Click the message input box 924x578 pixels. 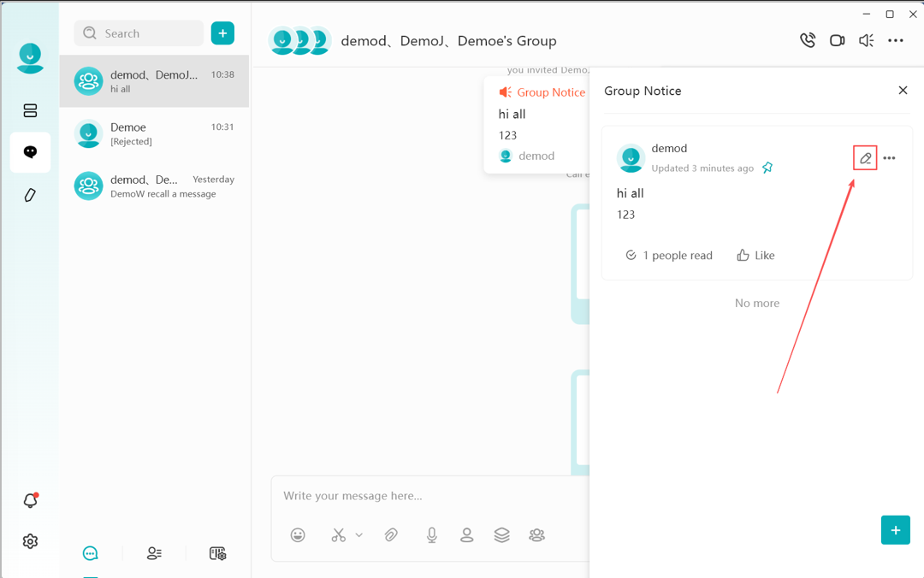pyautogui.click(x=430, y=496)
